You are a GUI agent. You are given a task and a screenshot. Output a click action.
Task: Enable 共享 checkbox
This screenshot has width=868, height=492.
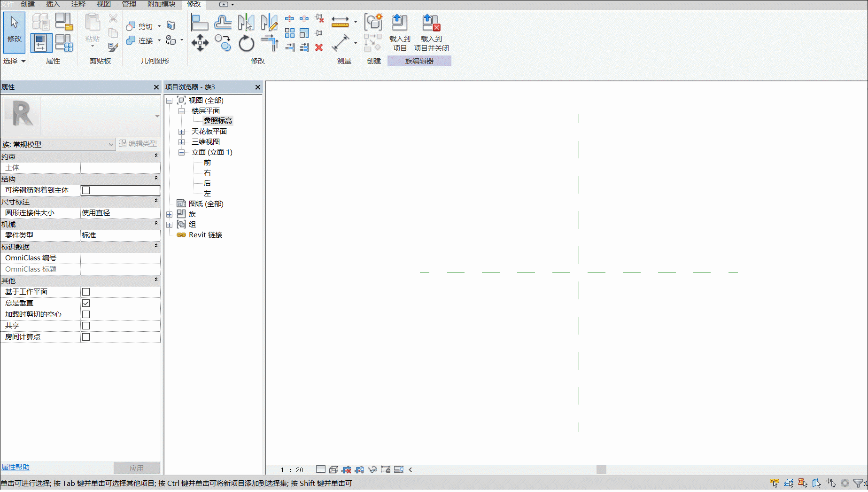pyautogui.click(x=86, y=326)
